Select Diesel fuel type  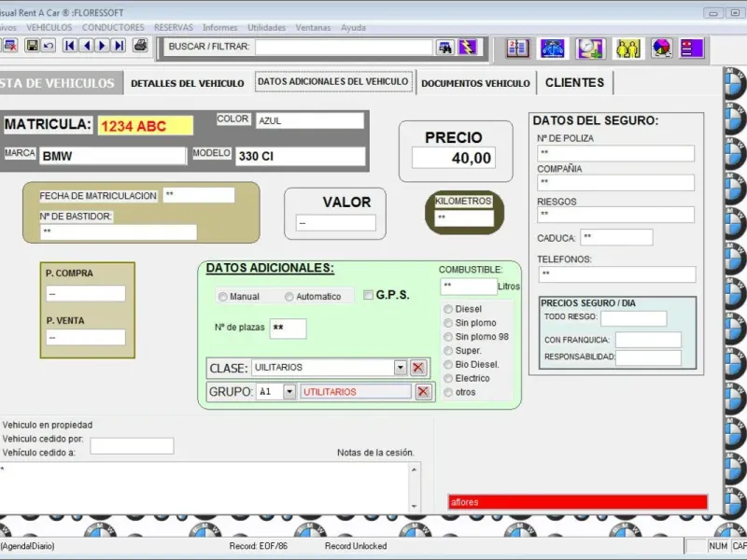pos(448,309)
